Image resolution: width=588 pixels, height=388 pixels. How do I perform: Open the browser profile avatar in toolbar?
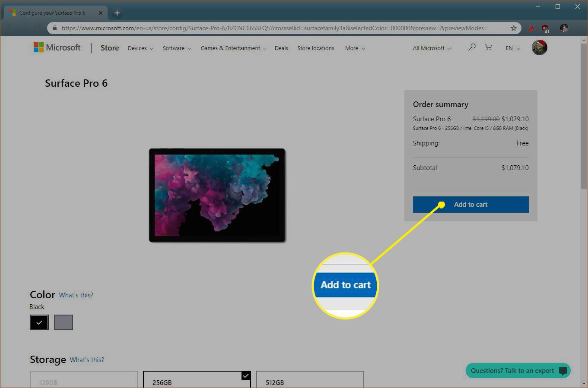(x=564, y=28)
